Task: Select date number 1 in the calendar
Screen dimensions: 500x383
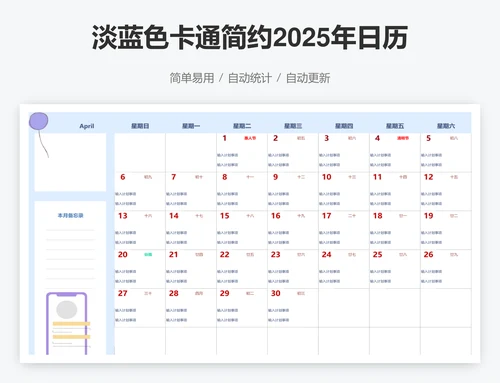Action: point(224,138)
